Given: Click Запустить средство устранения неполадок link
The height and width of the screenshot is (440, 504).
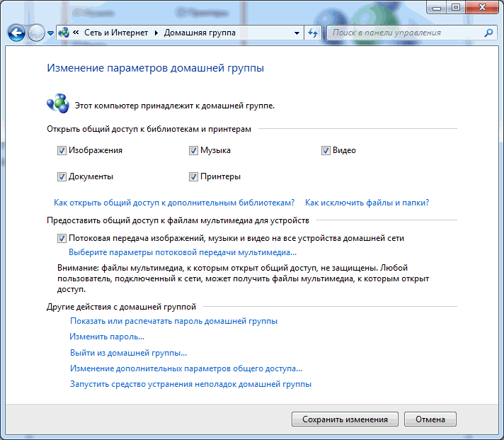Looking at the screenshot, I should point(190,384).
